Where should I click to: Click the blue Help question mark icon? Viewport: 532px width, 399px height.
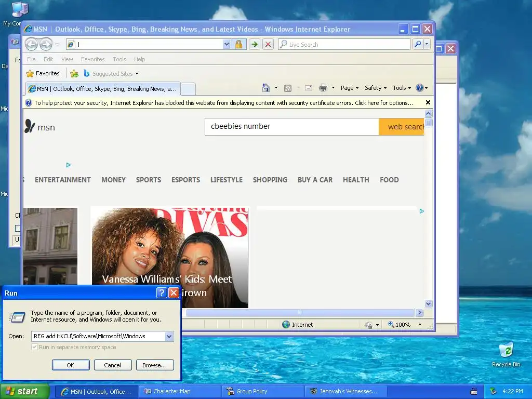(x=420, y=88)
